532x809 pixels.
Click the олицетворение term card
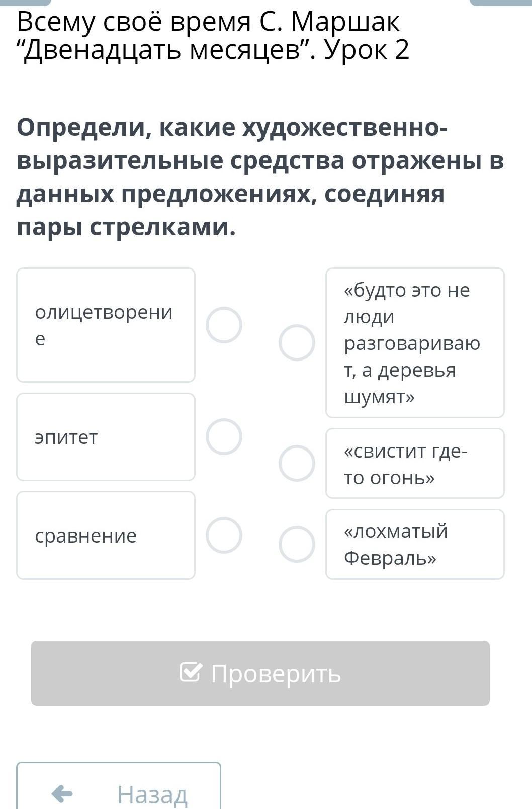pyautogui.click(x=106, y=325)
